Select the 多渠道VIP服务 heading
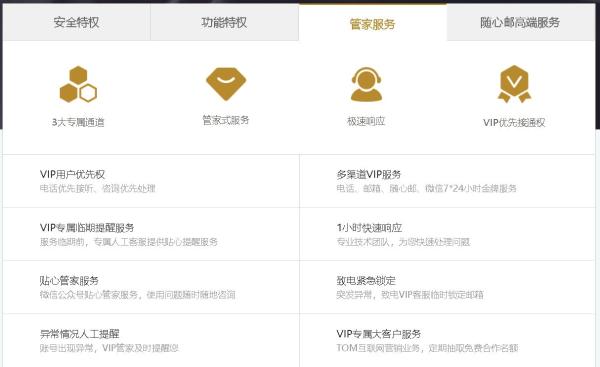The width and height of the screenshot is (600, 367). pos(369,175)
